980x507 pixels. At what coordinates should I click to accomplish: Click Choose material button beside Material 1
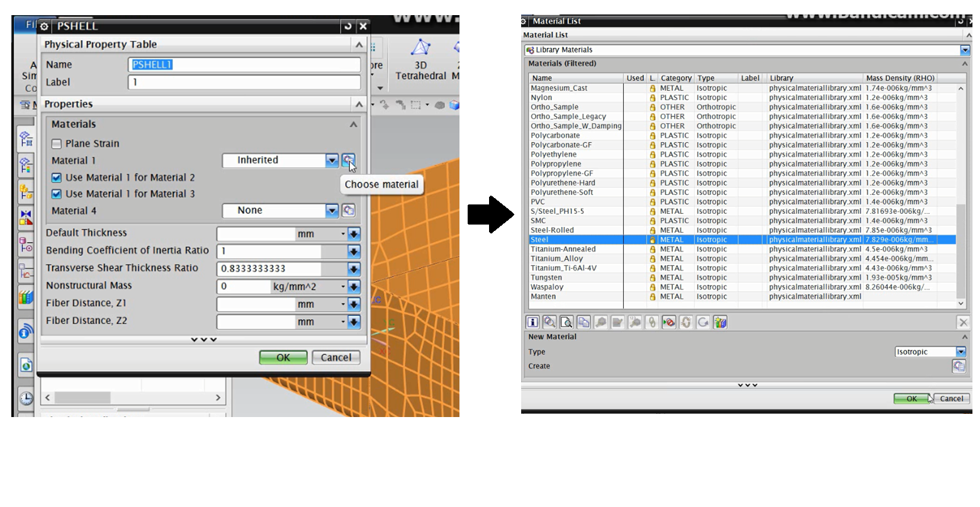click(x=348, y=160)
